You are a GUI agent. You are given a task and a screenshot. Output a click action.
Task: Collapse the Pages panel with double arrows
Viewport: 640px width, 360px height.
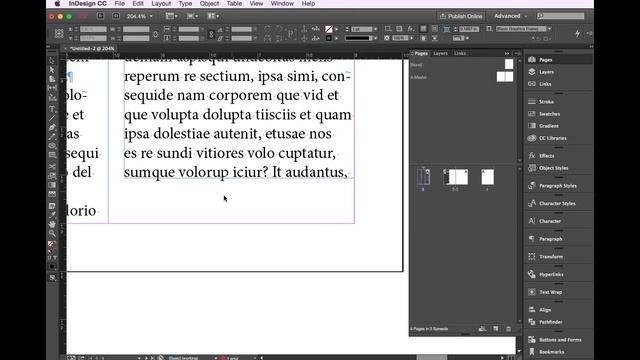[x=507, y=53]
